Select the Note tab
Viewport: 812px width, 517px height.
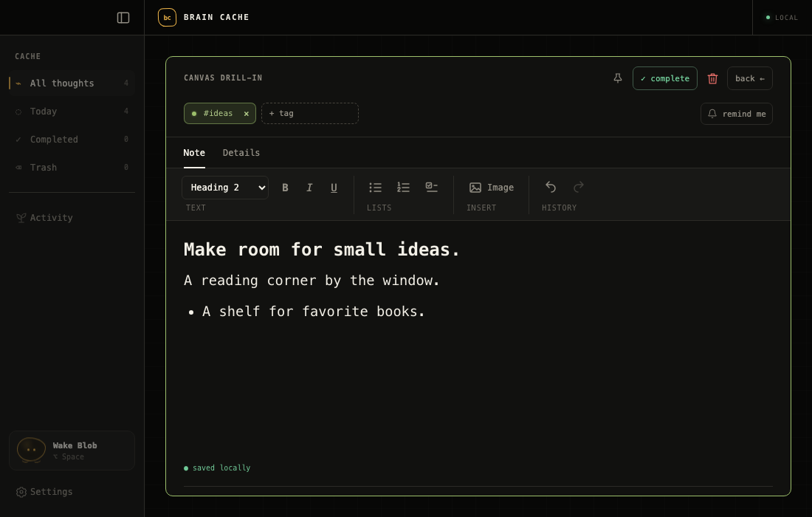tap(194, 153)
